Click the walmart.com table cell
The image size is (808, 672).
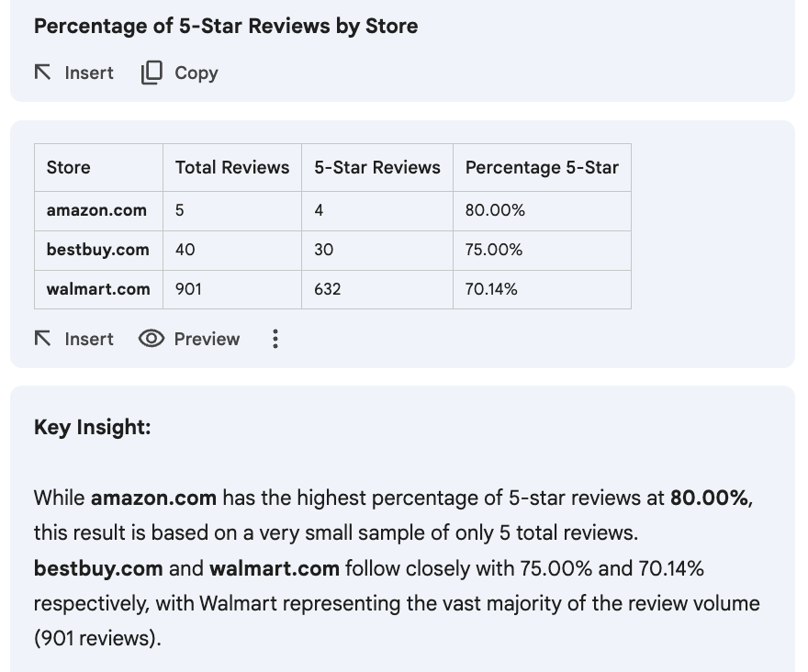98,289
